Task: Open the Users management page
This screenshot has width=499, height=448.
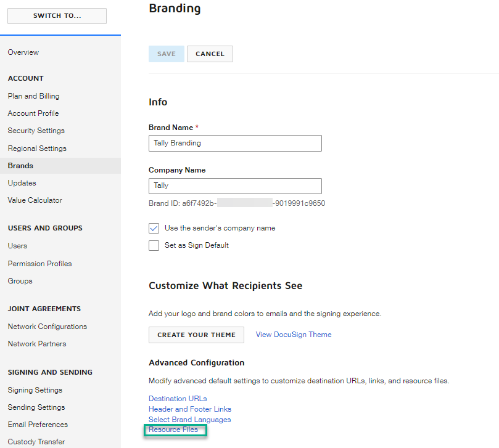Action: click(x=17, y=246)
